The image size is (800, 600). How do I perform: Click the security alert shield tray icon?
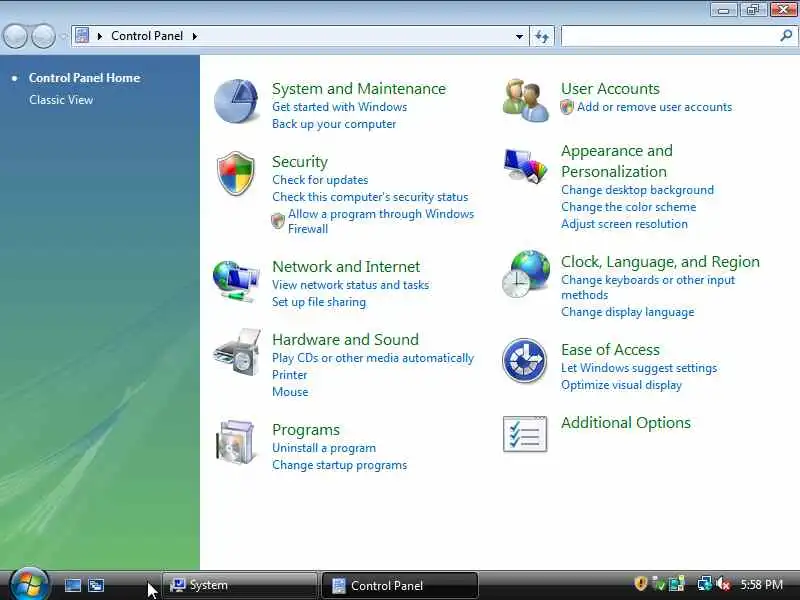640,584
